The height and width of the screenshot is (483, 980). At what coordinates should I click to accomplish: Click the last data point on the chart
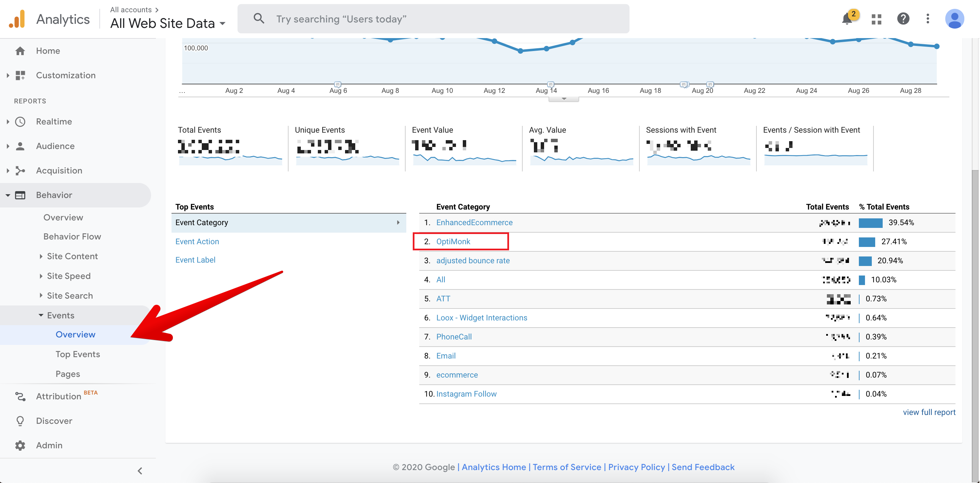pos(937,46)
